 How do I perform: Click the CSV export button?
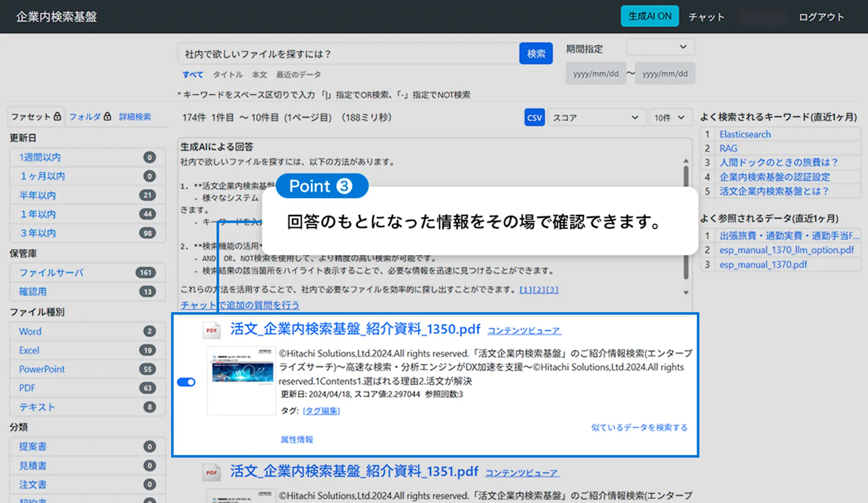click(534, 118)
